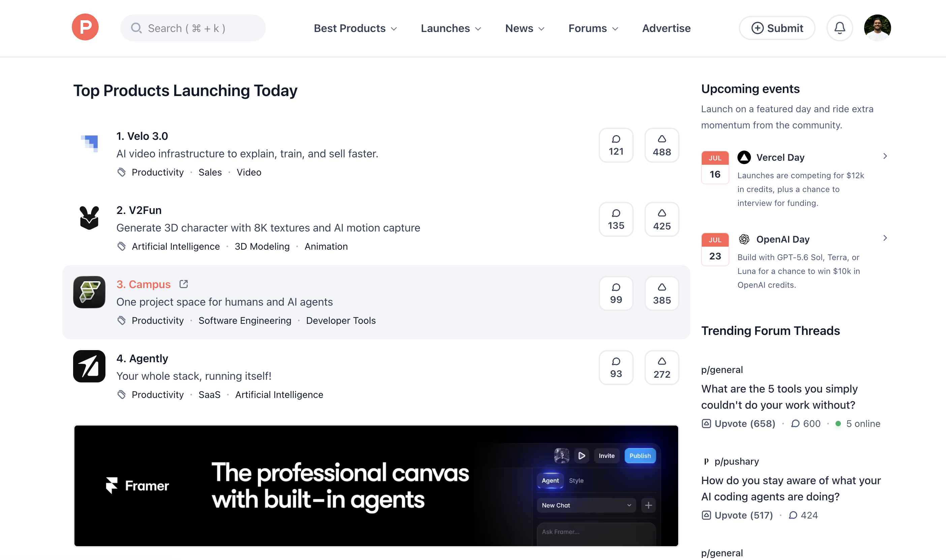
Task: Open the user profile avatar
Action: pyautogui.click(x=877, y=28)
